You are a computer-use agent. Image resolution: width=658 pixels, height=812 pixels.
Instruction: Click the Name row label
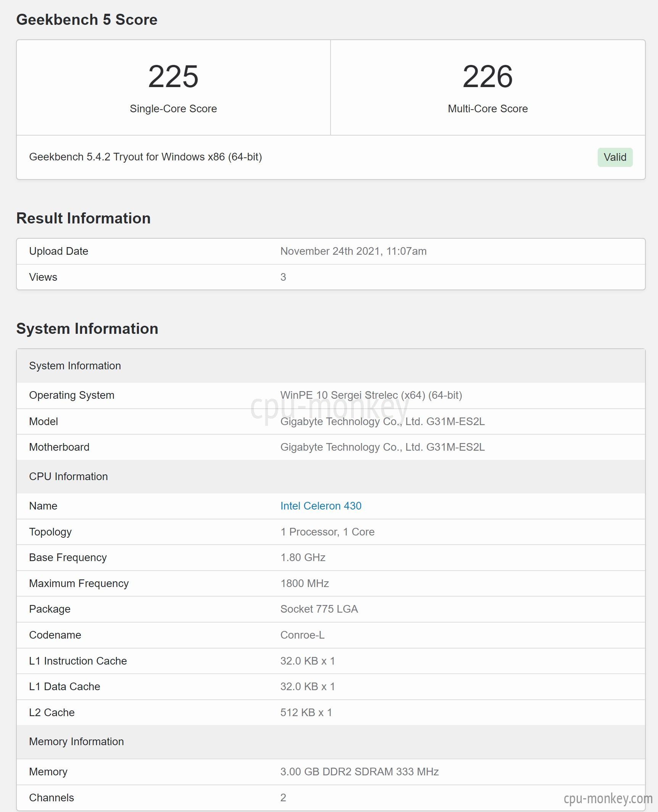(43, 506)
